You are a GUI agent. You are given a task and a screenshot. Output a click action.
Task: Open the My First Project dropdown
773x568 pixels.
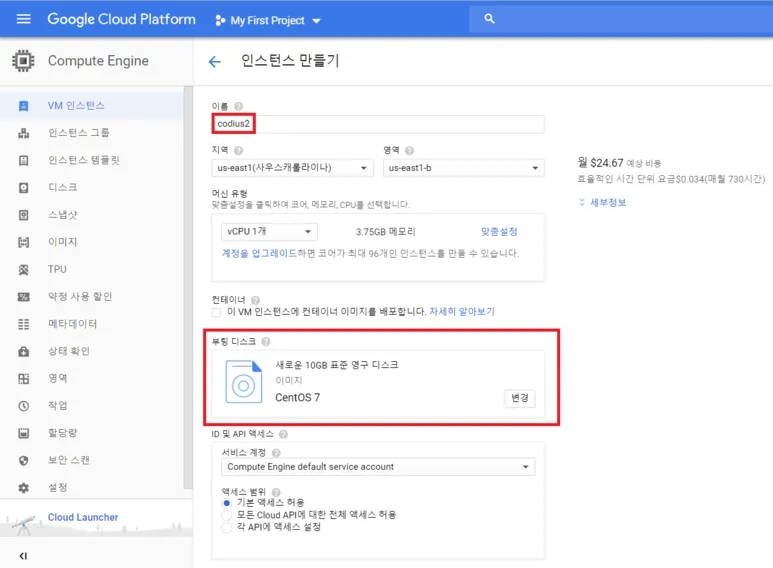268,20
